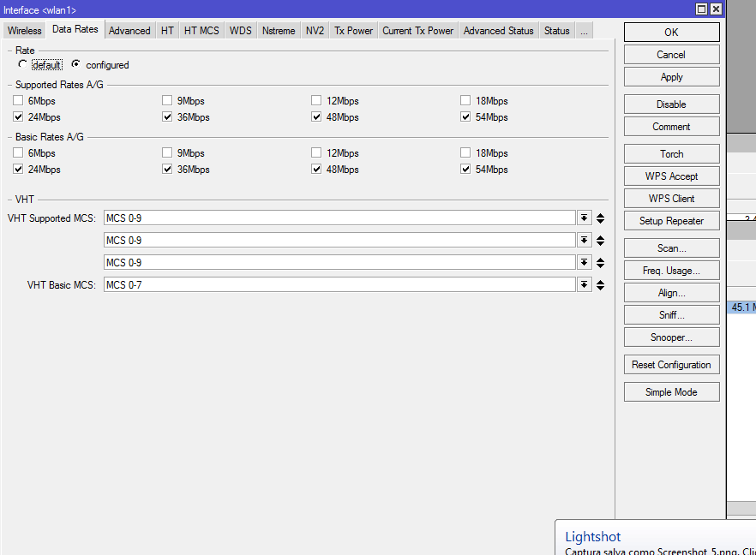The height and width of the screenshot is (555, 756).
Task: Click up/down arrows of first VHT Supported MCS
Action: (x=600, y=218)
